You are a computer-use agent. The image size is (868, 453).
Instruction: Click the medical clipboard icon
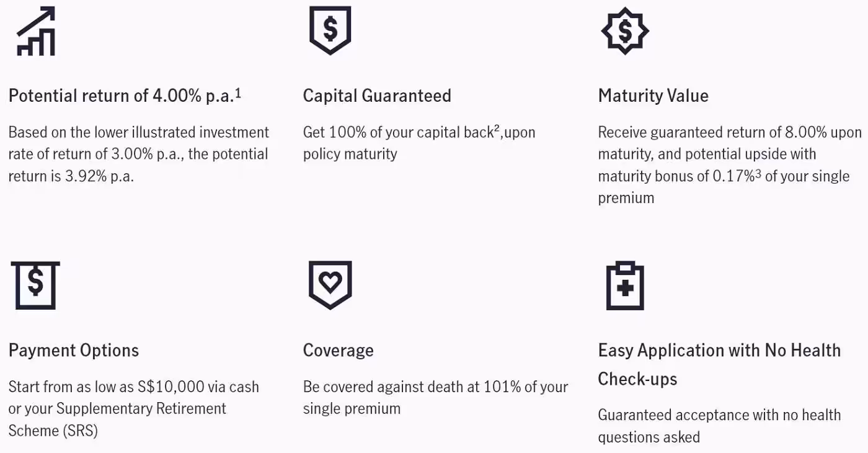click(x=624, y=285)
